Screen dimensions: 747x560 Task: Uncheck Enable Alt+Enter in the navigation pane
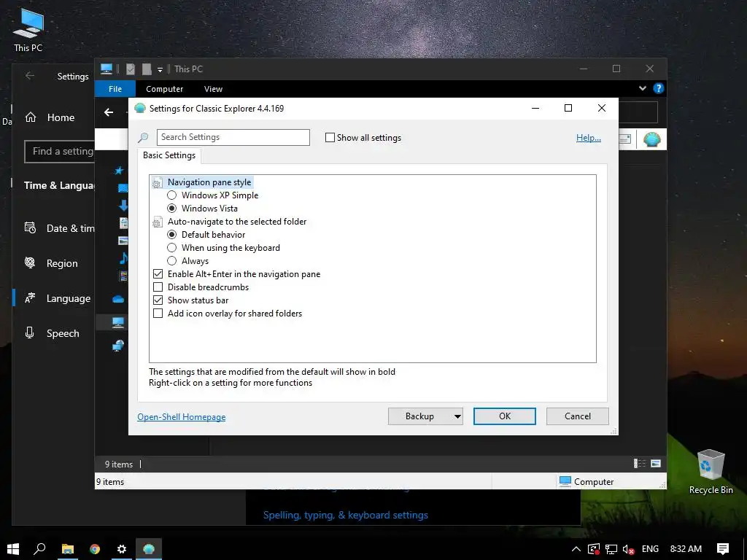[x=158, y=274]
